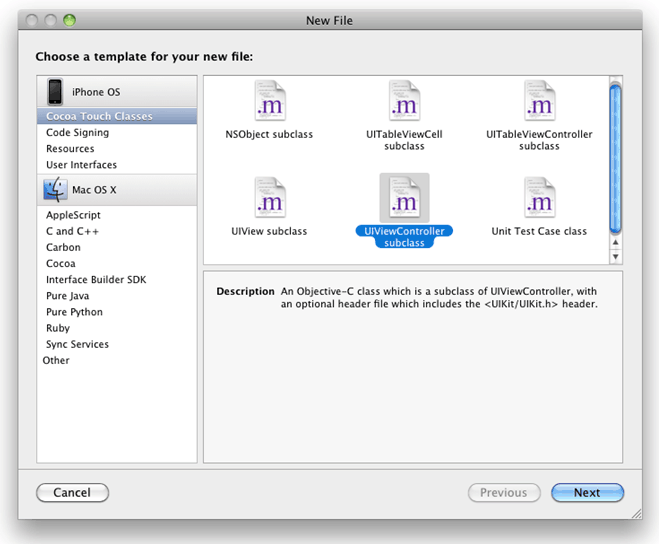Select the AppleScript category
The height and width of the screenshot is (544, 661).
pyautogui.click(x=117, y=215)
